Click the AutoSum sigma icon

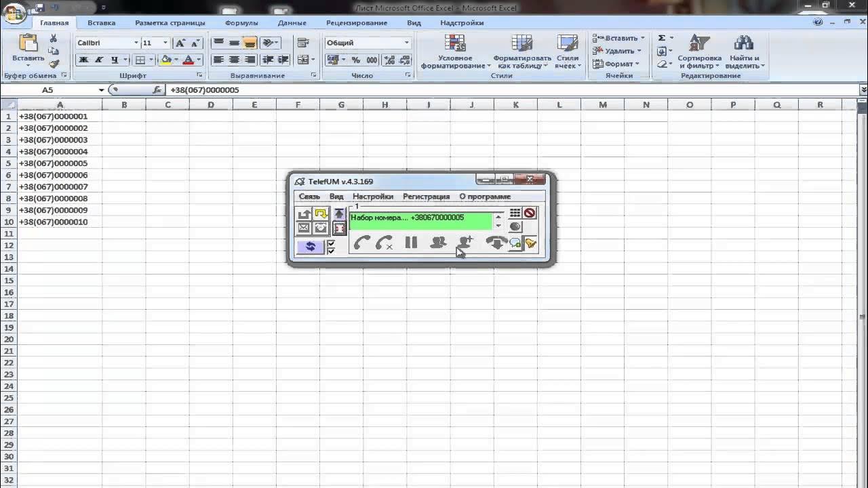coord(662,38)
